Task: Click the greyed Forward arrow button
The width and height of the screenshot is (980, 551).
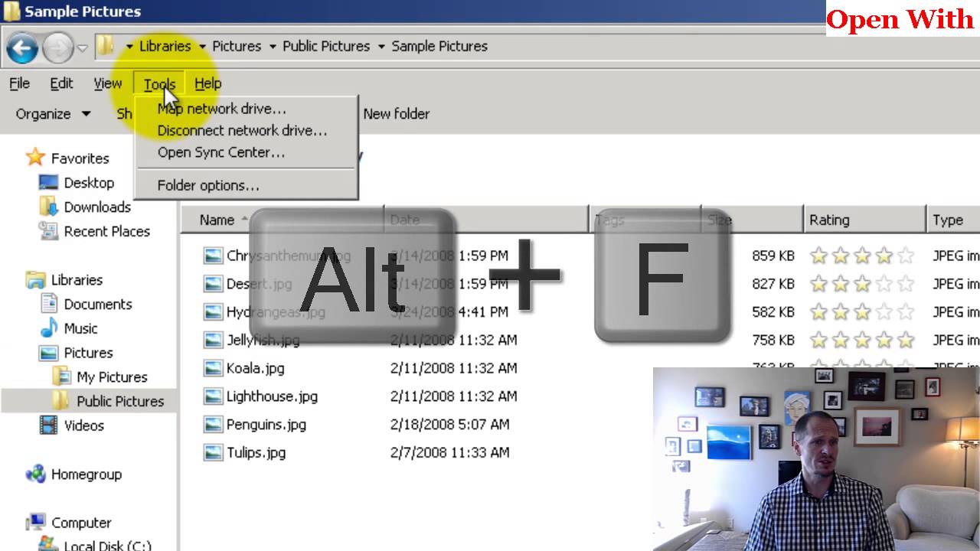Action: [x=57, y=48]
